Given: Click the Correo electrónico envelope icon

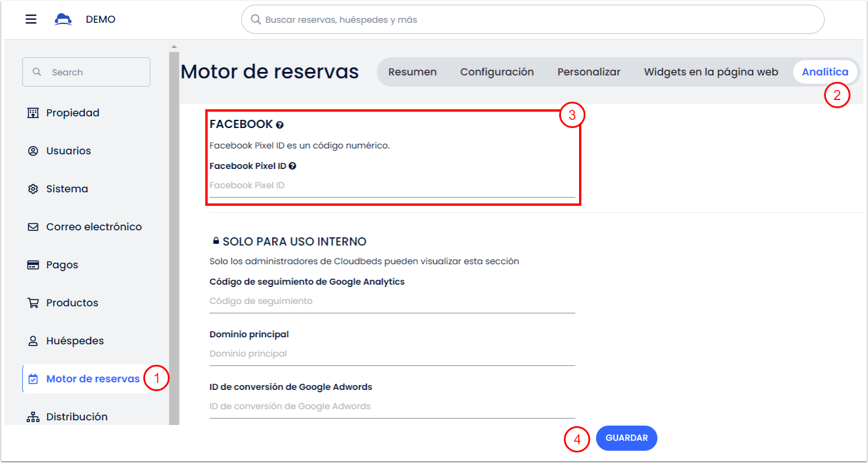Looking at the screenshot, I should [33, 227].
